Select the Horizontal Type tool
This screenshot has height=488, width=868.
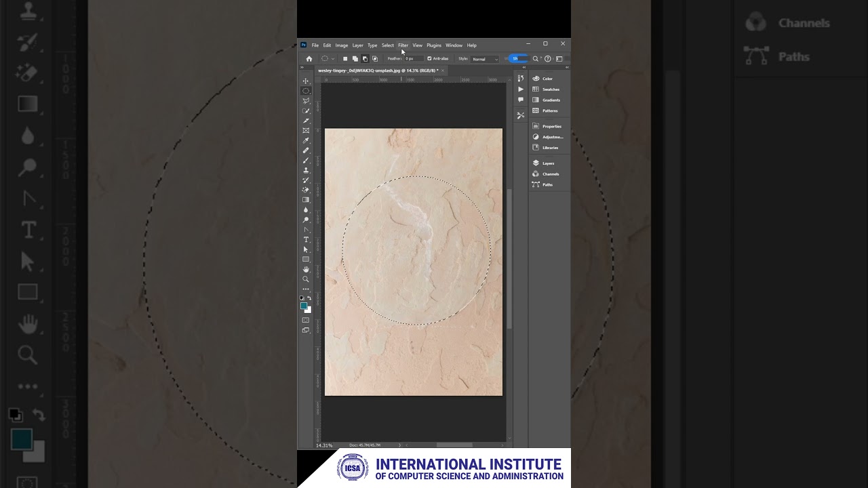point(306,239)
